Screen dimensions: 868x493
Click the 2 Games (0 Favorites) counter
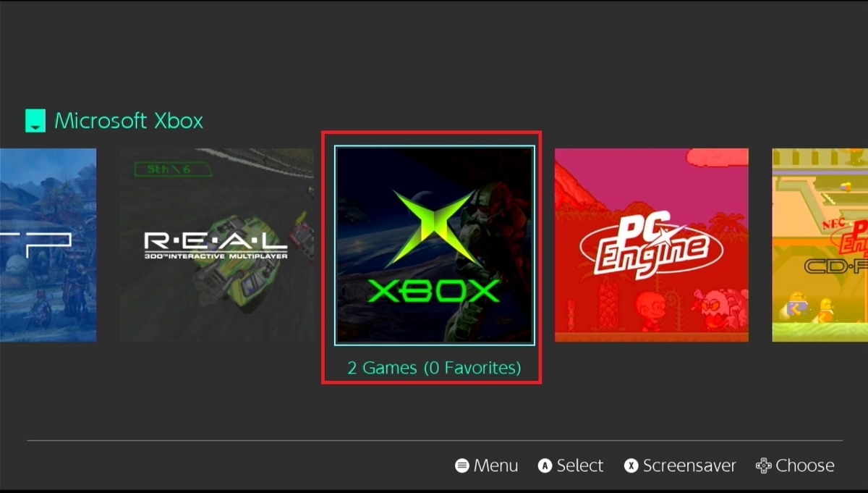tap(434, 368)
